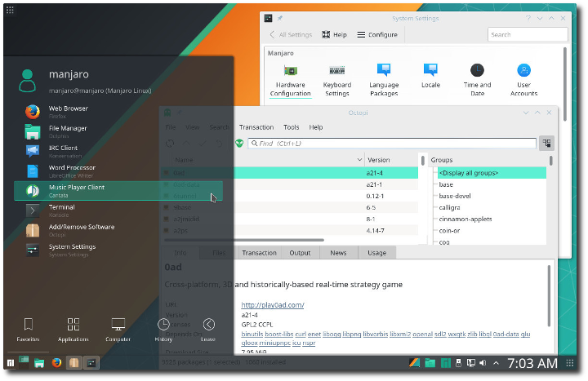
Task: Open the User Accounts module
Action: click(x=523, y=78)
